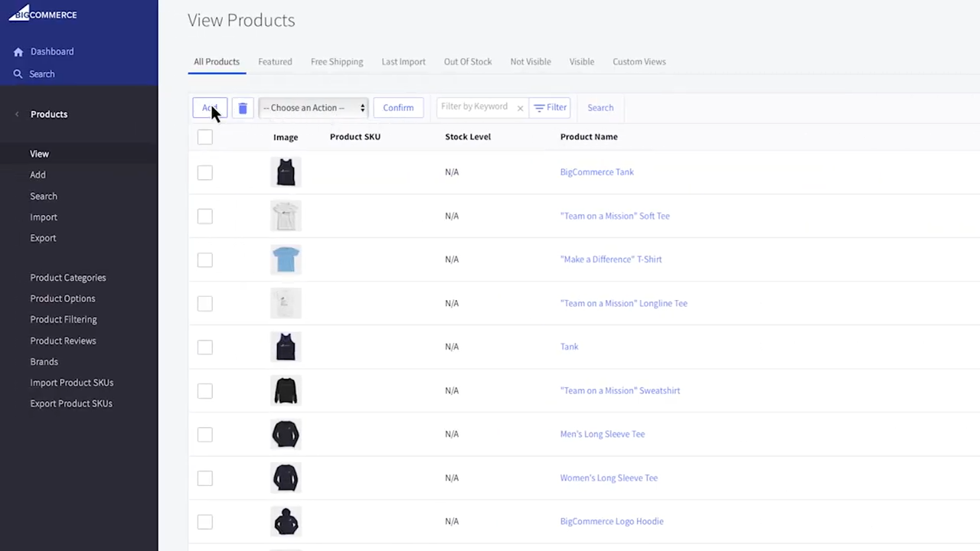
Task: Check the select-all products checkbox
Action: pyautogui.click(x=204, y=137)
